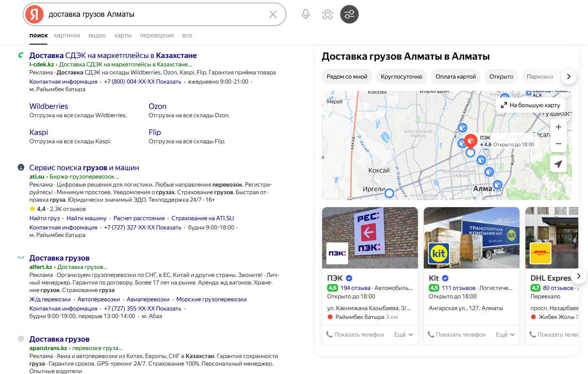Open the Wildberries sitelink
The height and width of the screenshot is (374, 588).
(x=49, y=106)
